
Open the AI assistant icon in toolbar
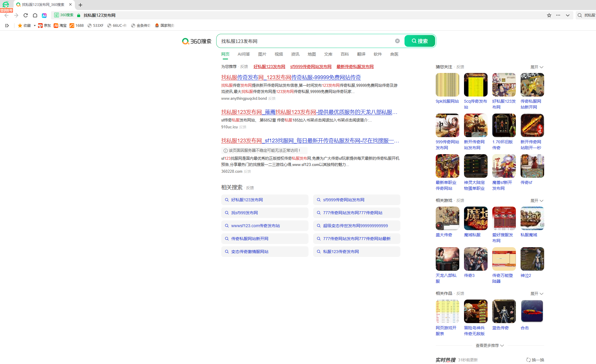[x=44, y=15]
